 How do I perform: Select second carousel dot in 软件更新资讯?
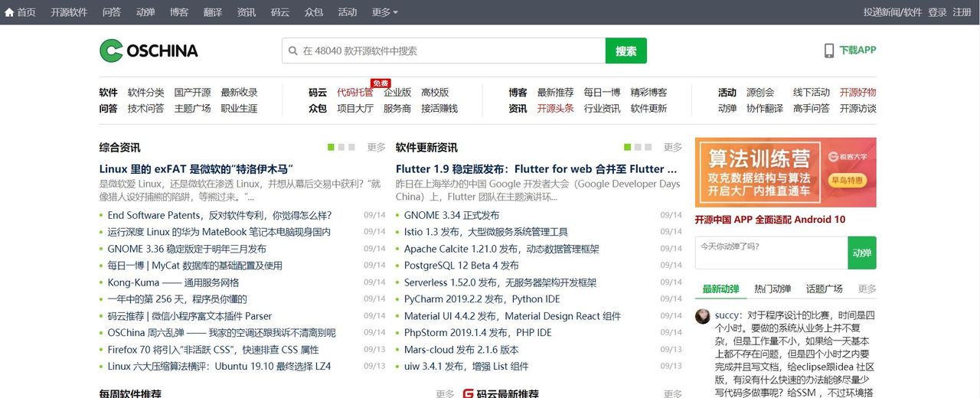[x=638, y=147]
